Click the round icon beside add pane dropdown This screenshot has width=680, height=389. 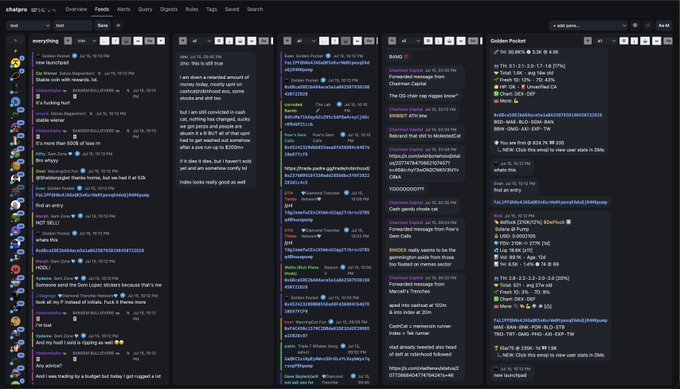click(x=635, y=26)
